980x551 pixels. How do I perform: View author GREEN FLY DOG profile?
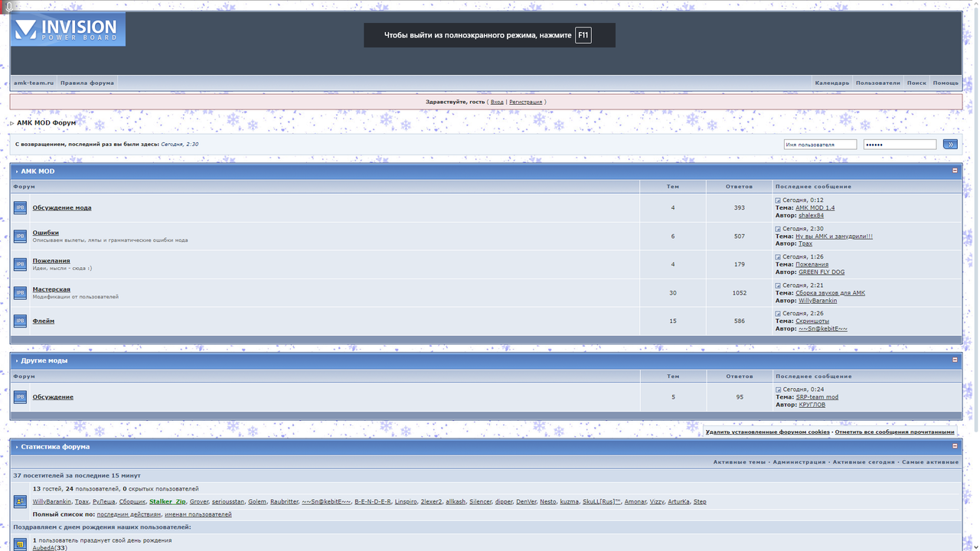(822, 272)
